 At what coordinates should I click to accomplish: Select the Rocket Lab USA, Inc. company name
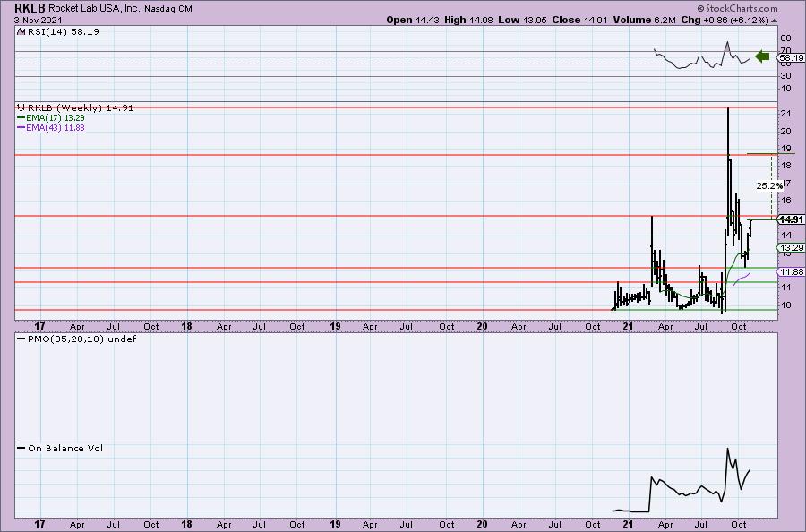pos(94,8)
